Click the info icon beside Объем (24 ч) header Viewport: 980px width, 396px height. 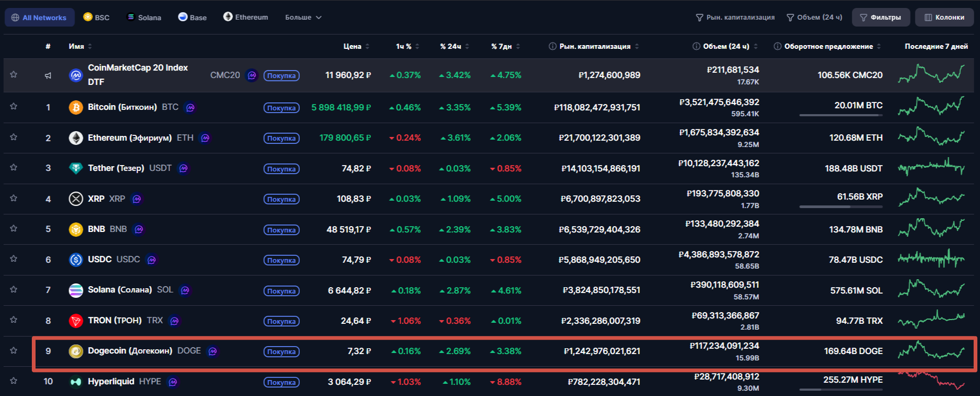pos(696,46)
